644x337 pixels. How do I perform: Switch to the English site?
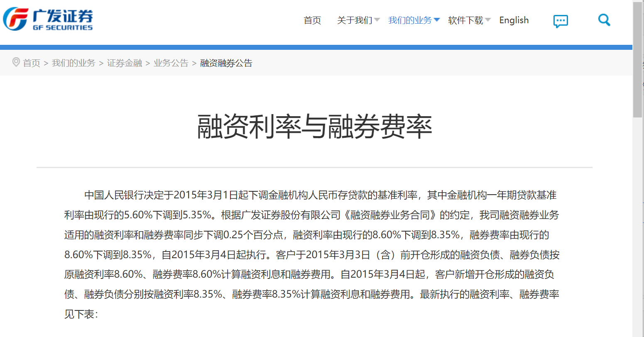tap(514, 20)
